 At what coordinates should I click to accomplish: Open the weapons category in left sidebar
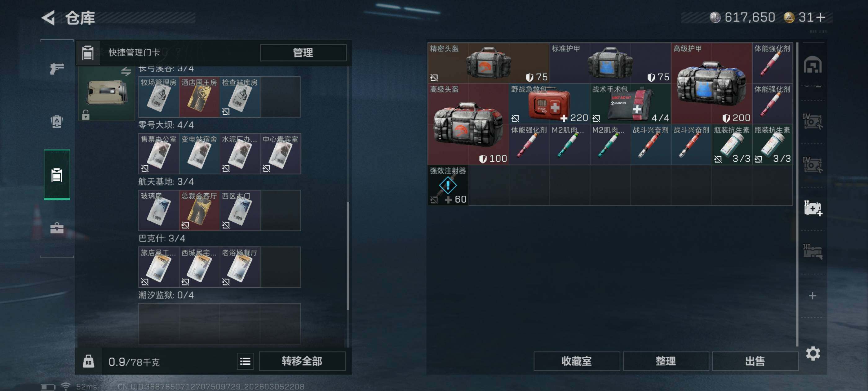57,69
